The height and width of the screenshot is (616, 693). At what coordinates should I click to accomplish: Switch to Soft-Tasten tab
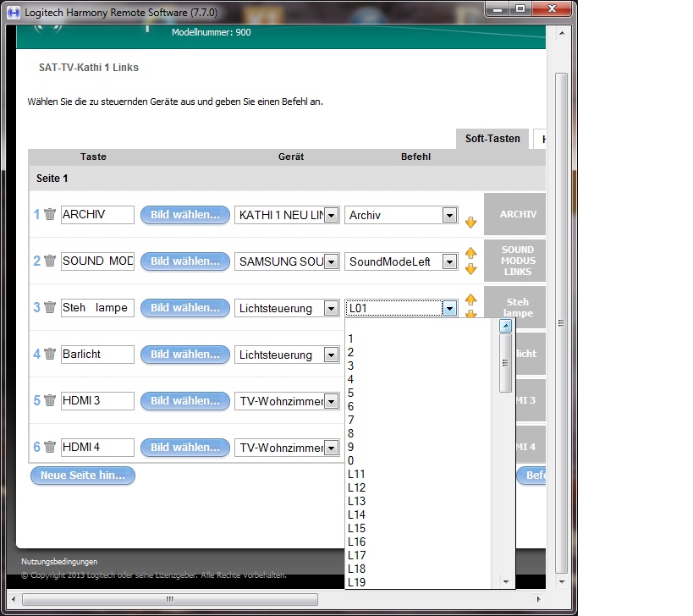[492, 138]
